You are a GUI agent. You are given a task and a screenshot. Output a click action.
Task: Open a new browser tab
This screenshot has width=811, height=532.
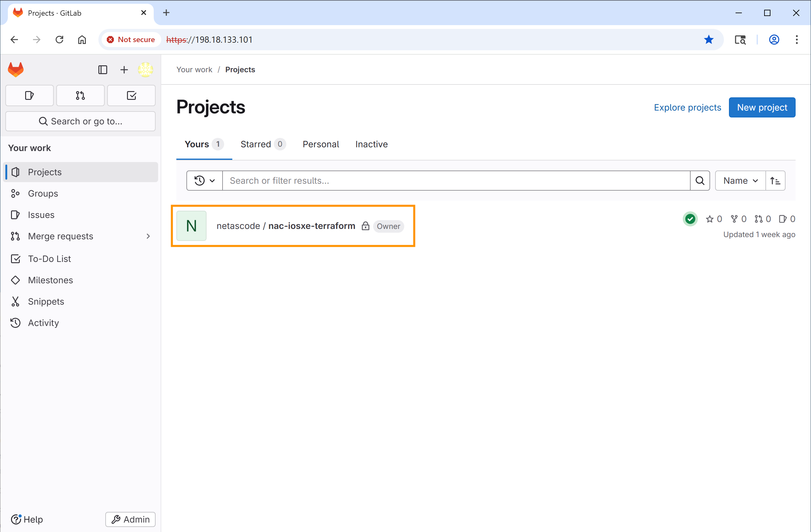click(166, 13)
